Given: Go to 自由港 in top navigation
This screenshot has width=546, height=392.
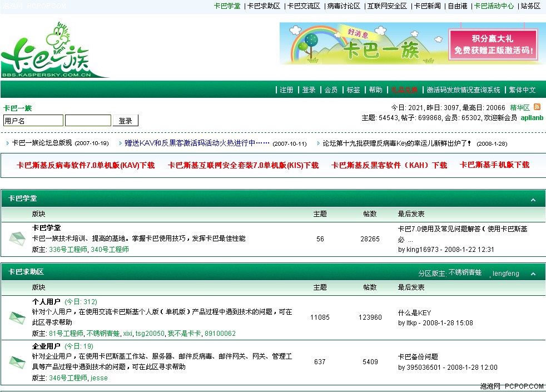Looking at the screenshot, I should pyautogui.click(x=457, y=6).
